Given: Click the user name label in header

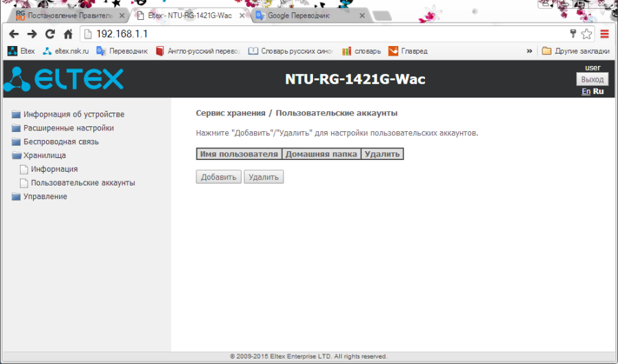Looking at the screenshot, I should click(593, 68).
